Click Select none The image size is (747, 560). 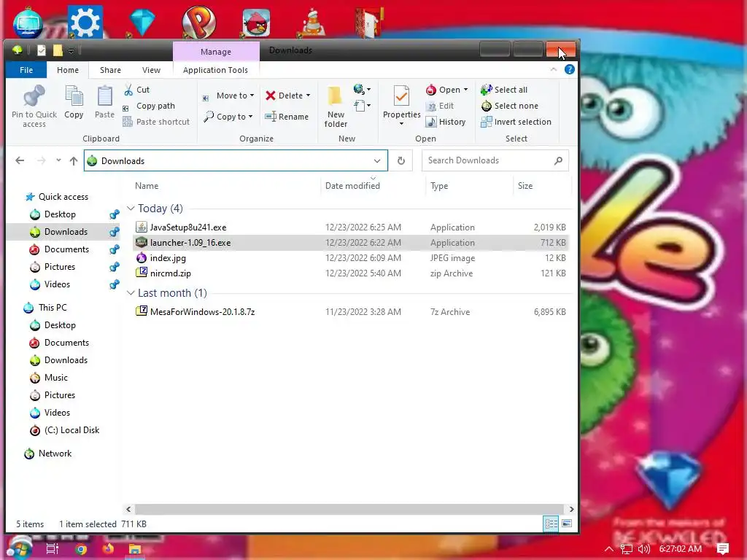pyautogui.click(x=510, y=106)
